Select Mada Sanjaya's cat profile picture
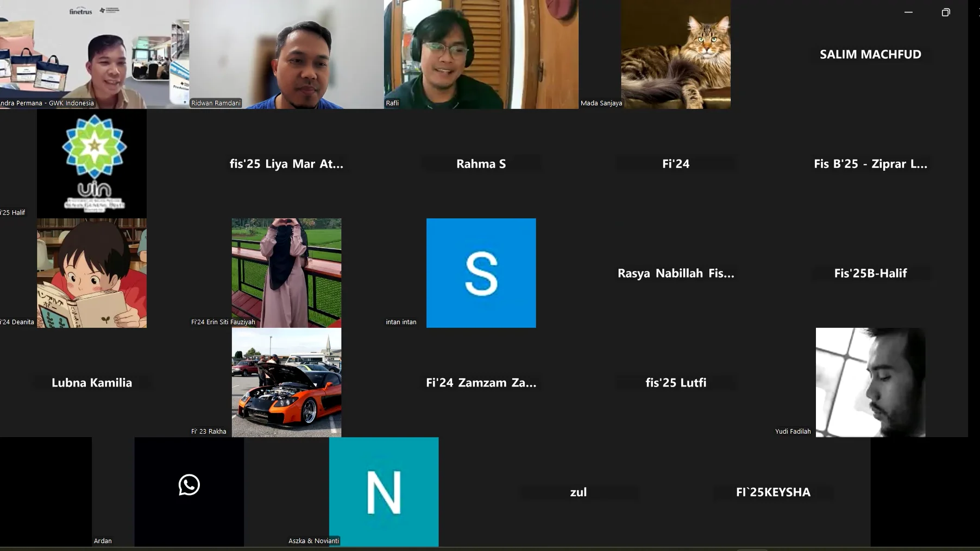980x551 pixels. (675, 54)
